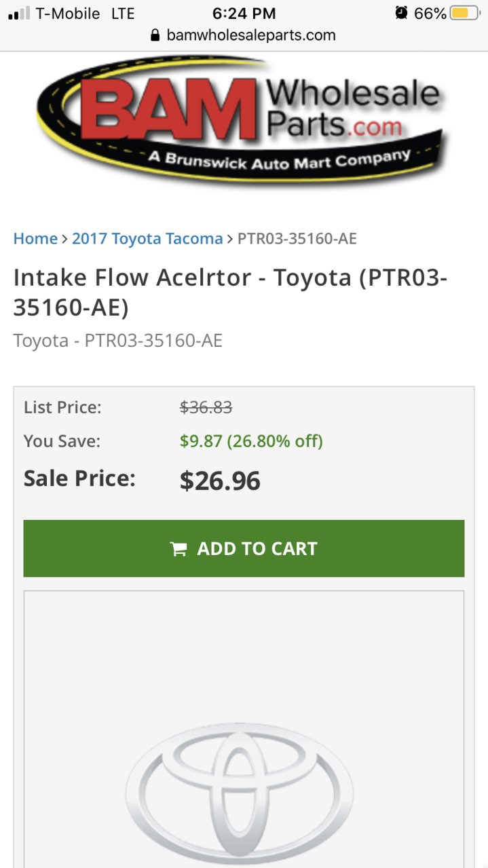Tap the Intake Flow Acelrtor product title
This screenshot has width=488, height=868.
click(x=231, y=293)
